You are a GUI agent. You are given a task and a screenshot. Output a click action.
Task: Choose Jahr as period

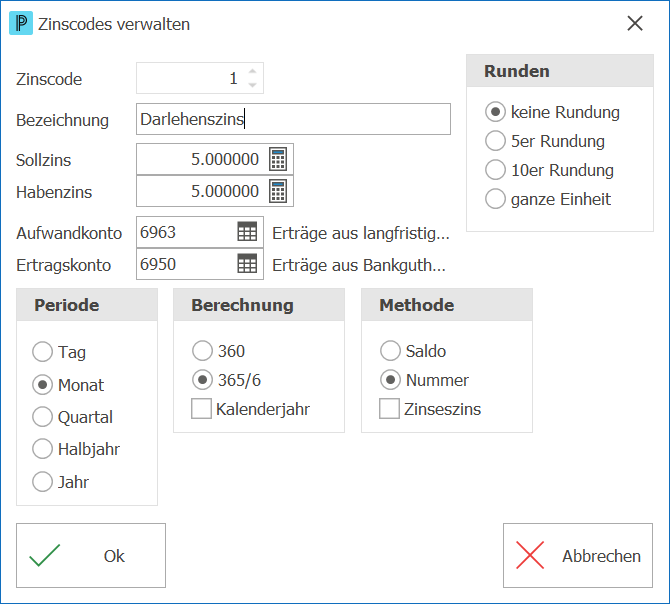[60, 482]
